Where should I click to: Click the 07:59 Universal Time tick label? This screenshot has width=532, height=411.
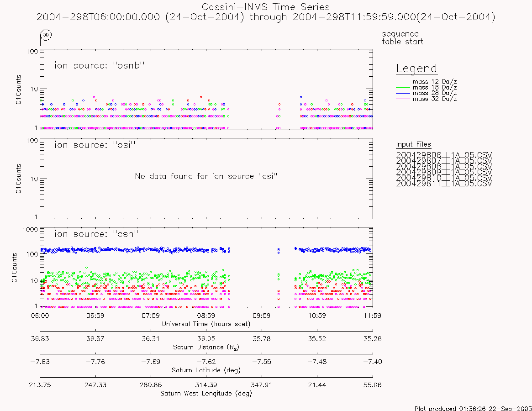151,316
